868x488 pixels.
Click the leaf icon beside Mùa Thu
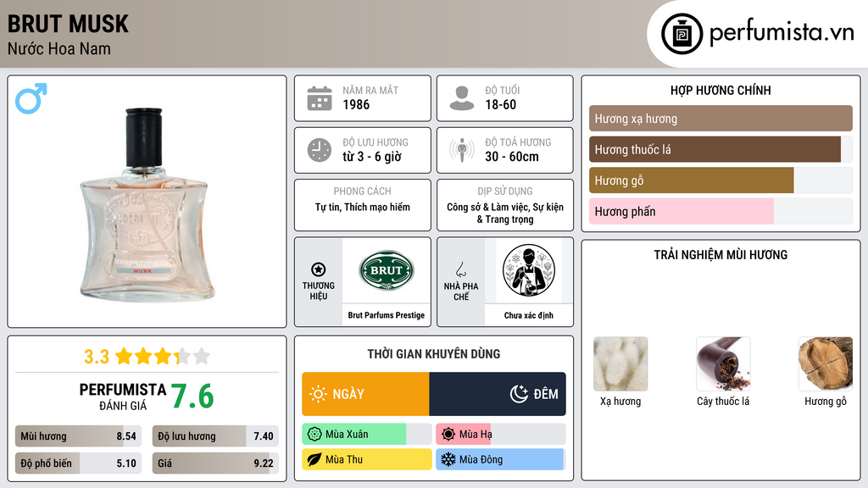pyautogui.click(x=314, y=460)
